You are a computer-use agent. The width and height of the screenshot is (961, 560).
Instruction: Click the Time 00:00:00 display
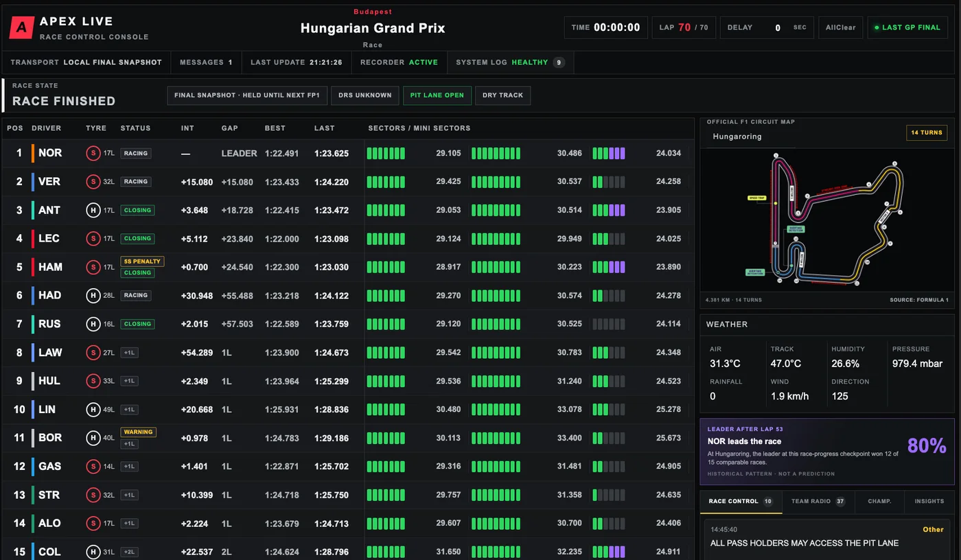click(x=606, y=27)
